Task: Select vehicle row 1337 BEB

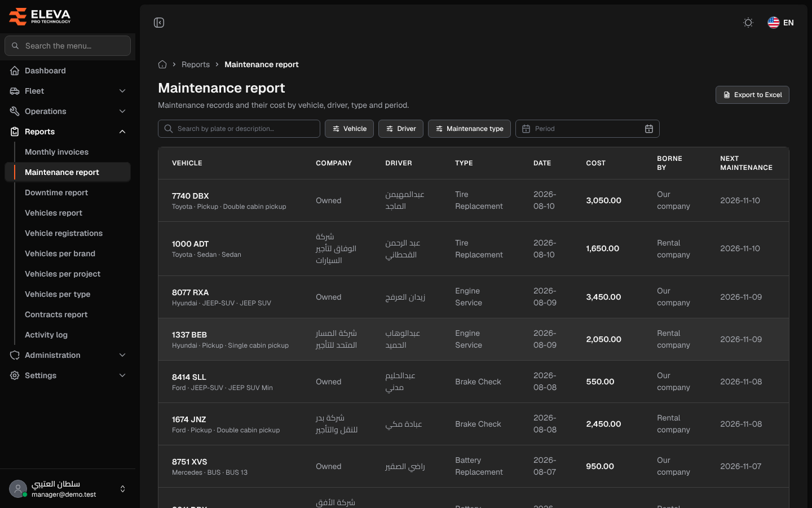Action: click(474, 339)
